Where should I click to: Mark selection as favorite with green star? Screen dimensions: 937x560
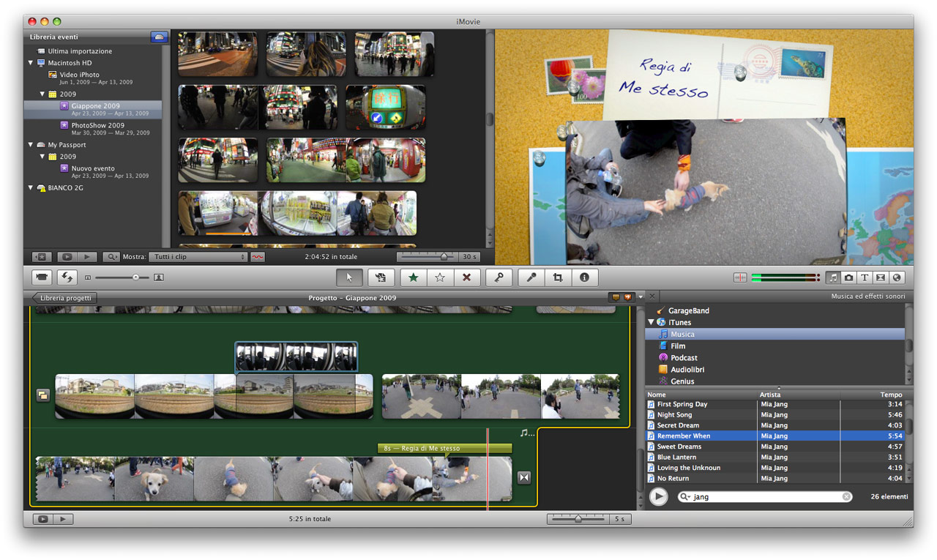tap(414, 277)
